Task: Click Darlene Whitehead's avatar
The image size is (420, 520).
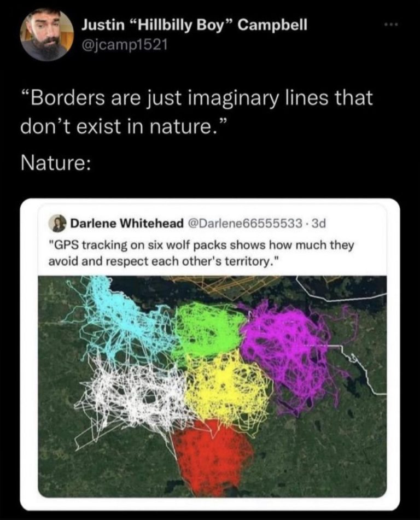Action: pyautogui.click(x=61, y=222)
